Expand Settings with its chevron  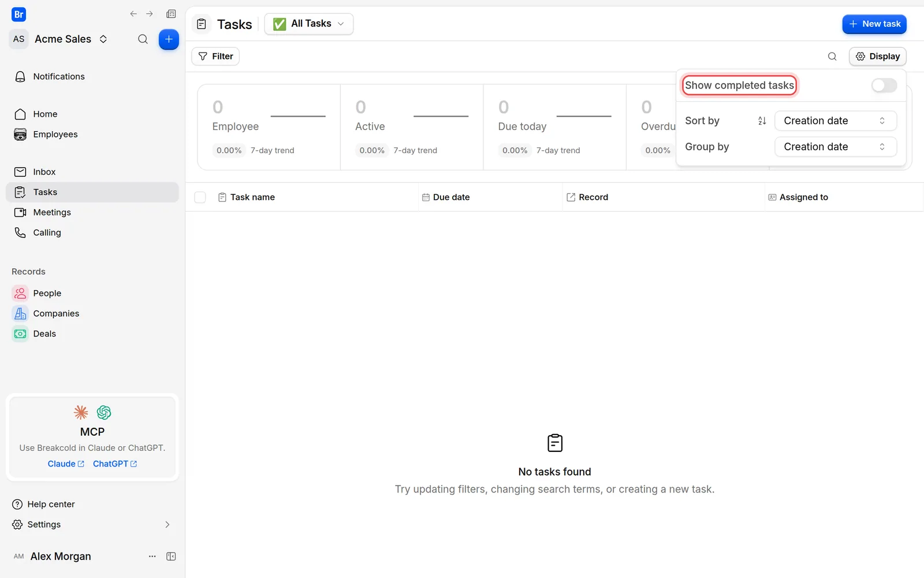coord(167,525)
